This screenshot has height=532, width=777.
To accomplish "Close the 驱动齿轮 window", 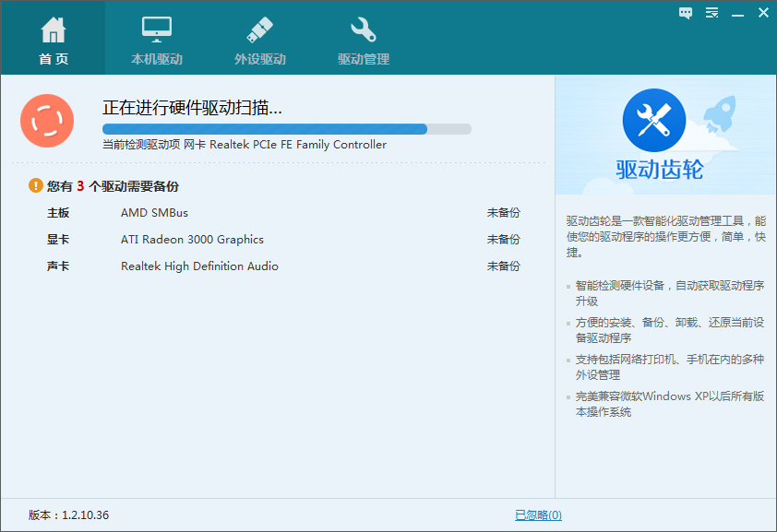I will coord(763,13).
